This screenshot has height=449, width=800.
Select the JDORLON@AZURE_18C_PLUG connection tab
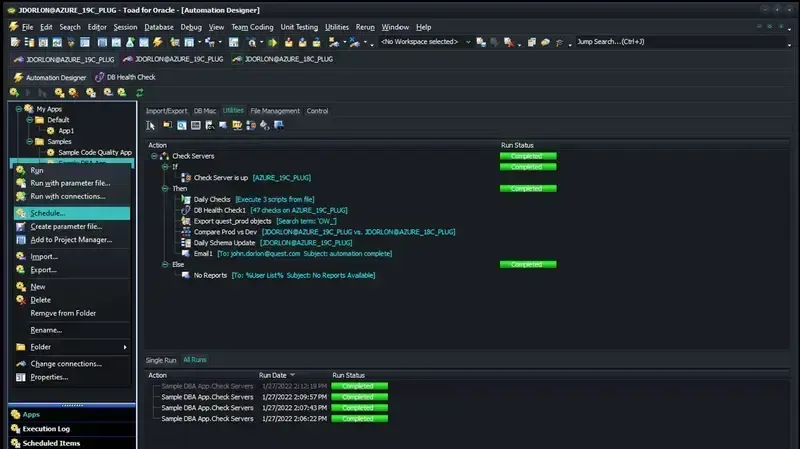(283, 59)
